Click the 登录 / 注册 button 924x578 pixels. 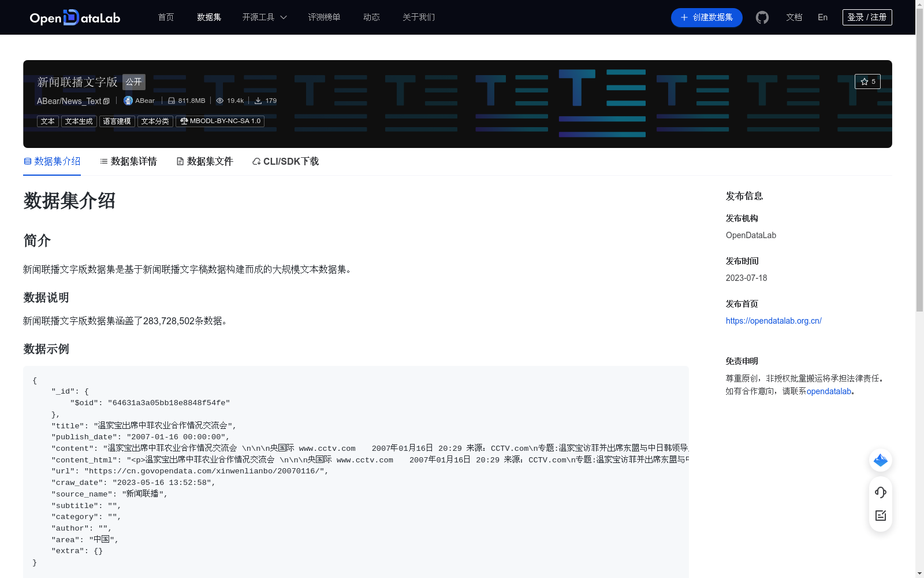pyautogui.click(x=867, y=17)
